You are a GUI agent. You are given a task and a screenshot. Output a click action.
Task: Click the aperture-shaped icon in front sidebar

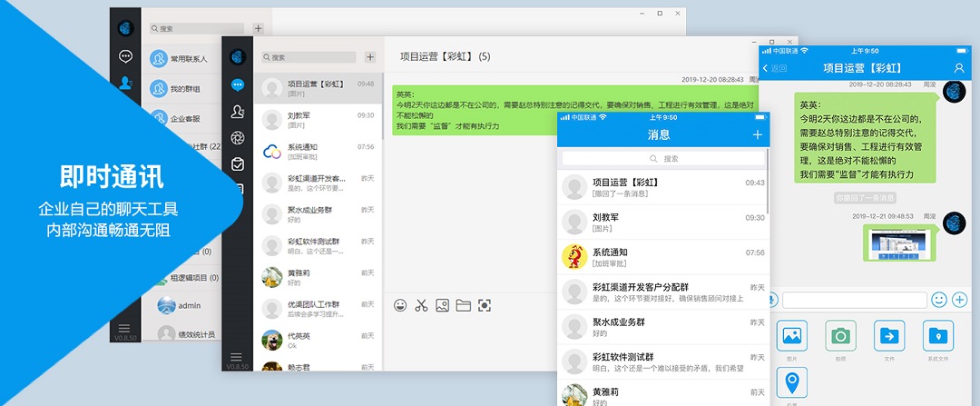(237, 137)
